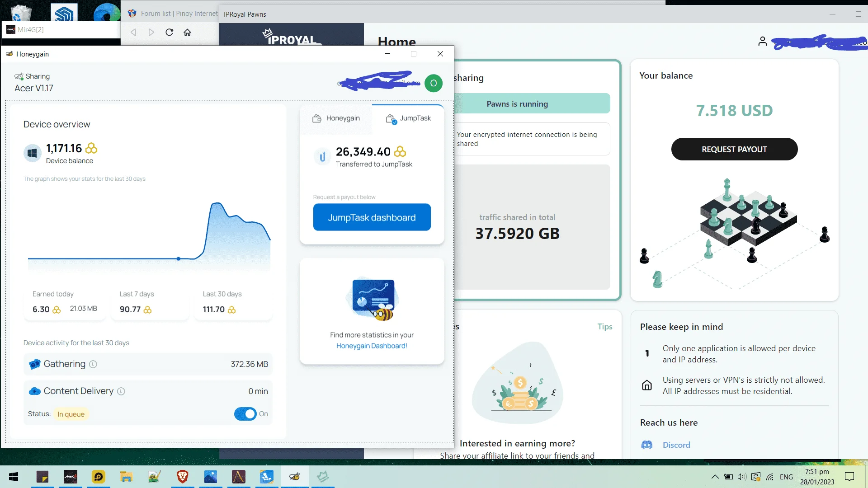This screenshot has width=868, height=488.
Task: Click the data point on the earnings graph
Action: pos(179,259)
